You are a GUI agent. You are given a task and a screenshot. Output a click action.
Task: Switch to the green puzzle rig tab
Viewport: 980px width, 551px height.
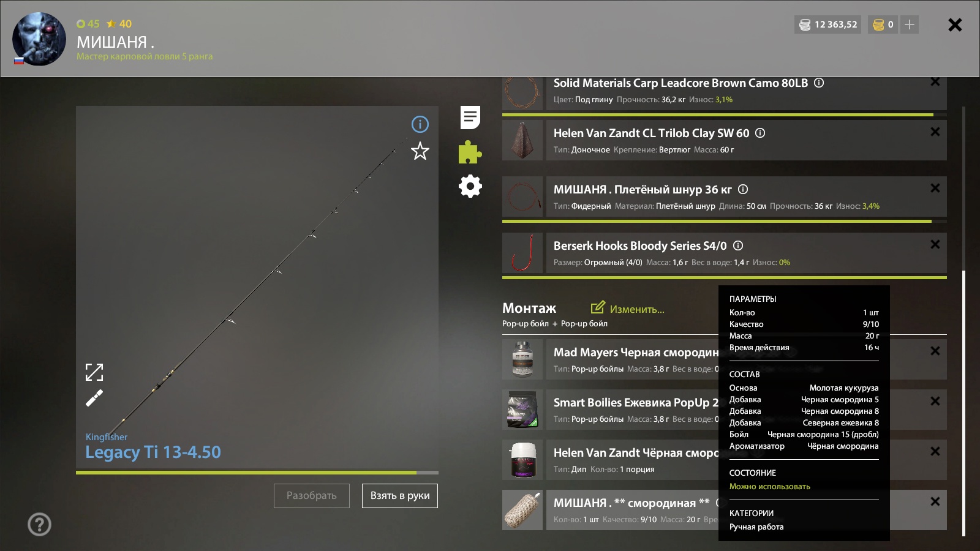(470, 152)
